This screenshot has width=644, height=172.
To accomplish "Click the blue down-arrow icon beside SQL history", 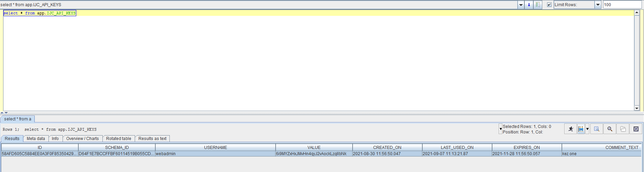I will click(x=529, y=5).
